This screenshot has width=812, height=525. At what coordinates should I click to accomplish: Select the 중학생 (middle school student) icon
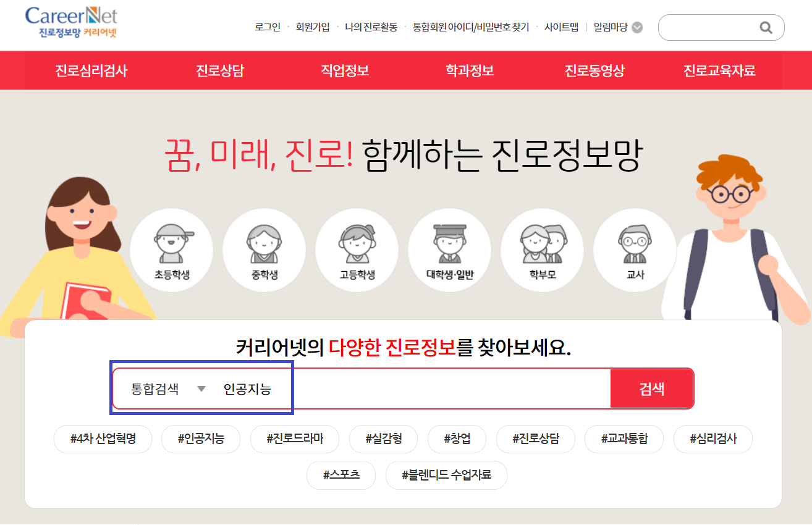click(264, 250)
